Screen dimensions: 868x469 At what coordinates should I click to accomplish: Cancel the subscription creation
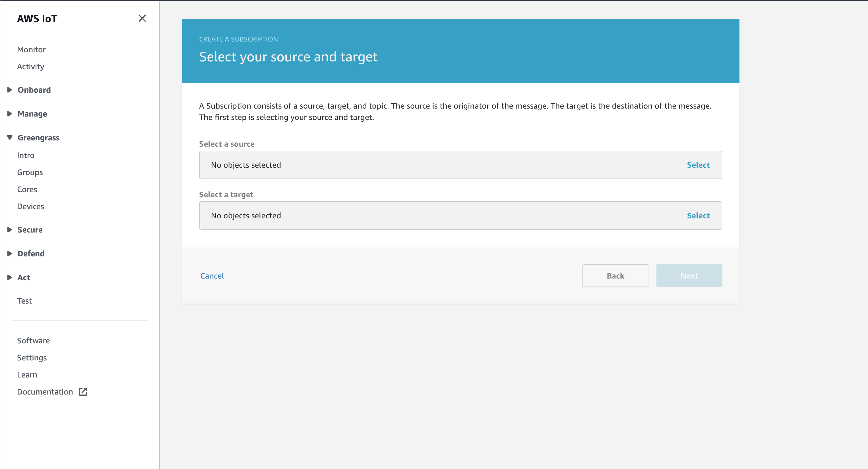coord(212,276)
